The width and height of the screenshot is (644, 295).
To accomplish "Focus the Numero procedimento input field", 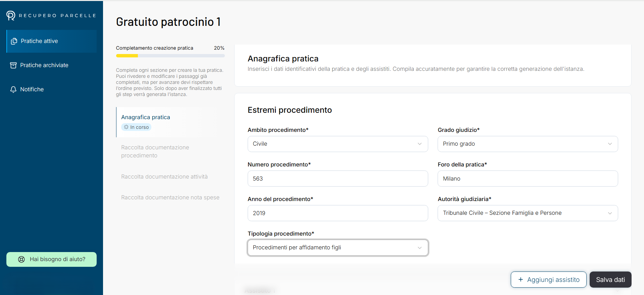I will [338, 179].
